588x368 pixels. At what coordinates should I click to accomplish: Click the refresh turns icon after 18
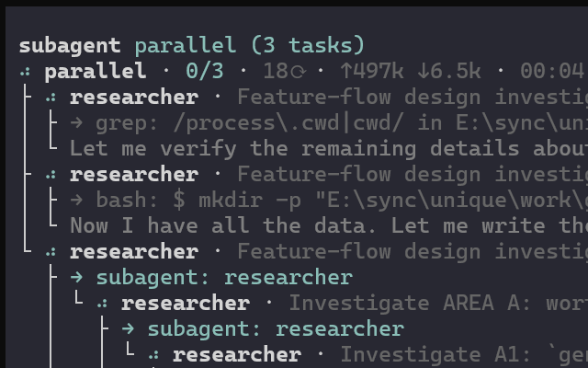(299, 72)
